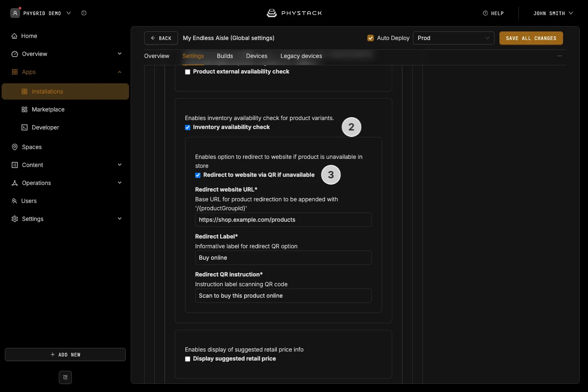Click the Apps grid icon in sidebar
Image resolution: width=588 pixels, height=392 pixels.
(15, 72)
